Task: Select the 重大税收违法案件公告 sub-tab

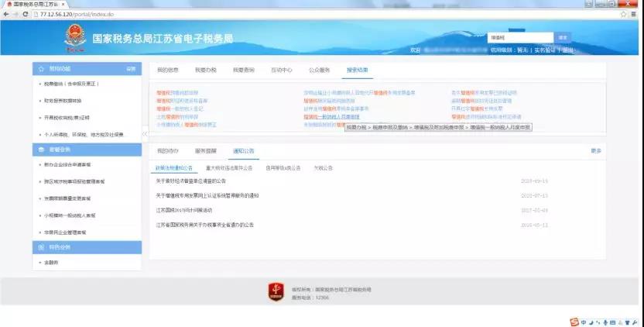Action: point(229,168)
